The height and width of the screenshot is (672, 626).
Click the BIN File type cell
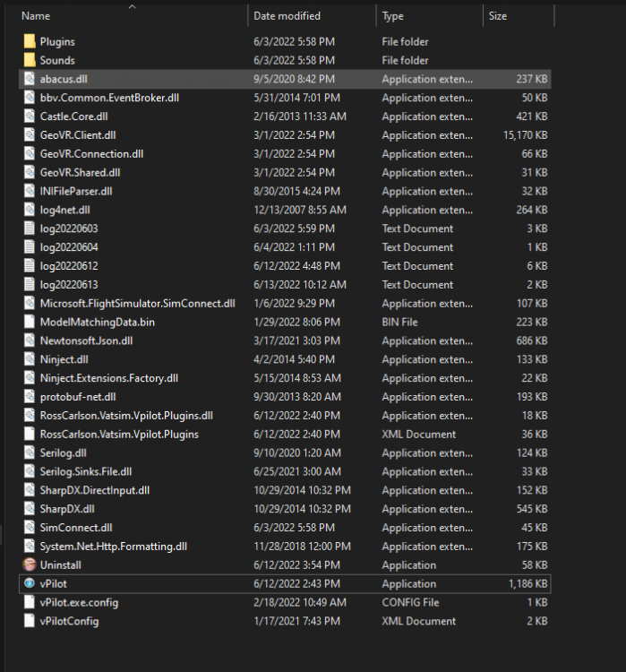[x=399, y=322]
